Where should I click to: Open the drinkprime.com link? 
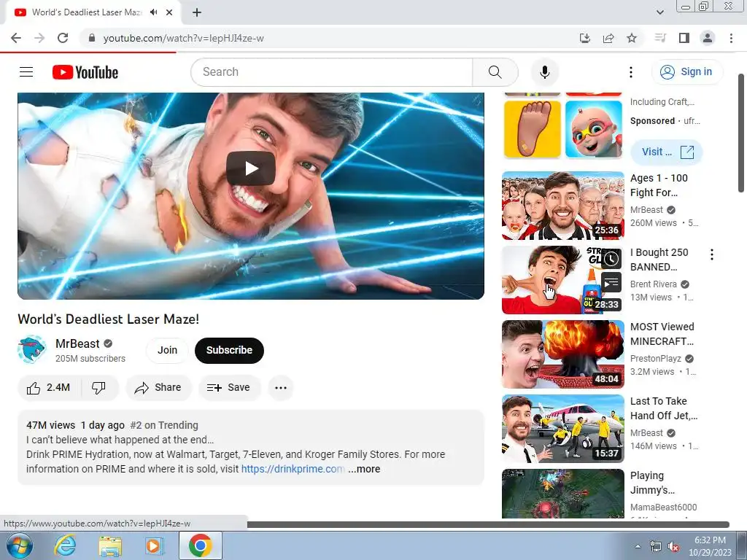293,469
